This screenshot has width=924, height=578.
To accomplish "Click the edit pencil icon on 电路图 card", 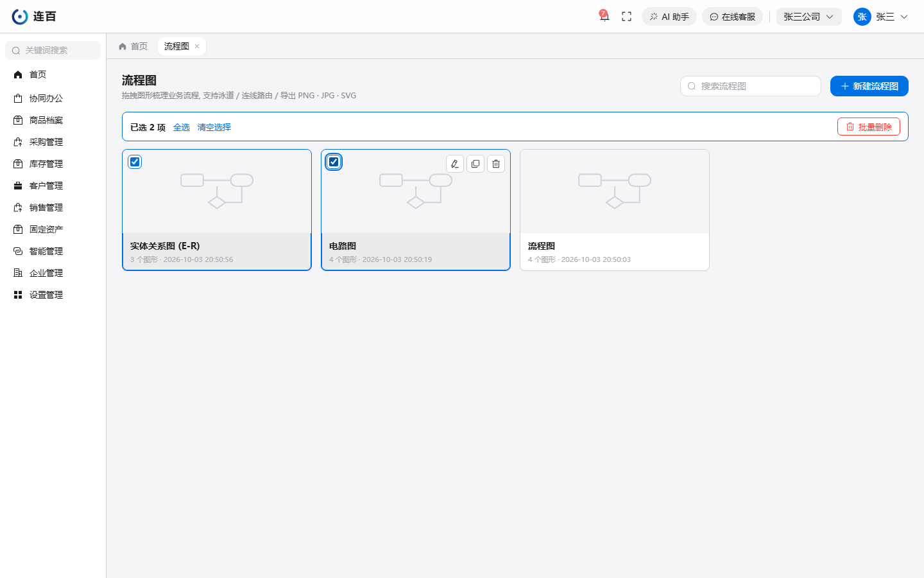I will click(x=455, y=164).
